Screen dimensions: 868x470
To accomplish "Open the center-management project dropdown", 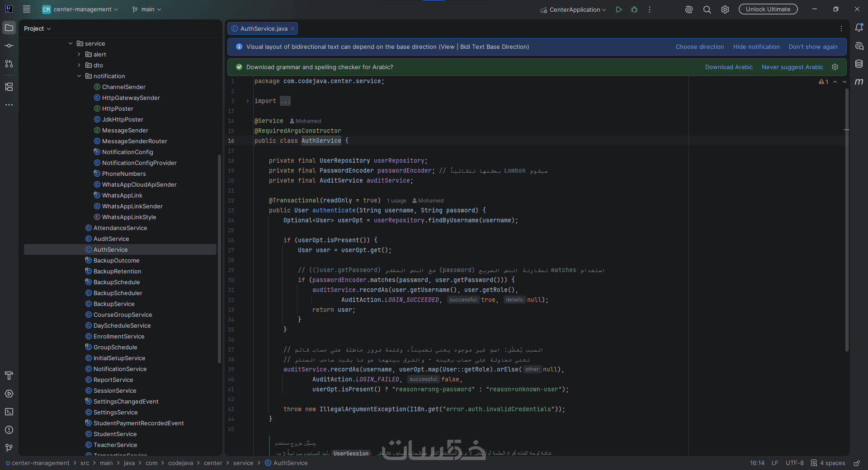I will 80,9.
